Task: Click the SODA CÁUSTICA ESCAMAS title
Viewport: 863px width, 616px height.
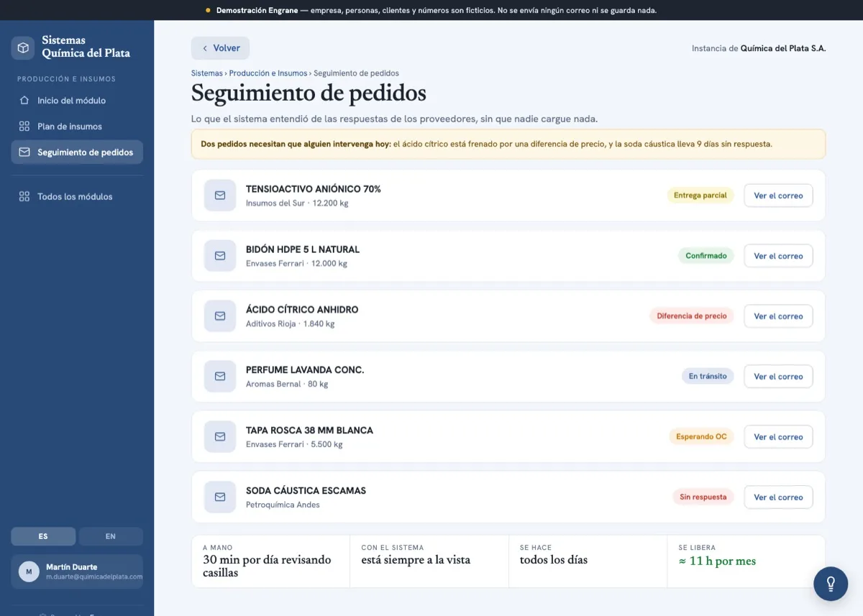Action: [x=306, y=491]
